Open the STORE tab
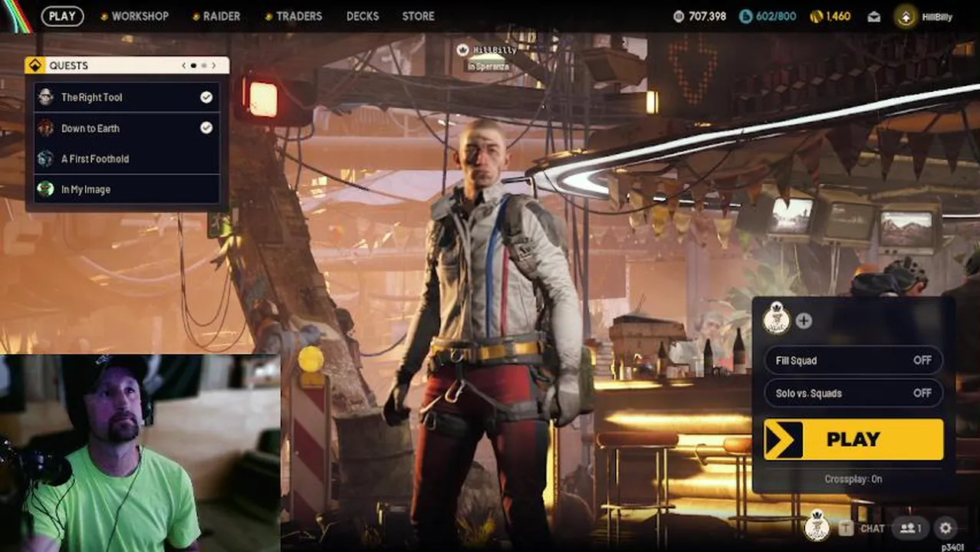This screenshot has height=552, width=980. click(x=418, y=15)
